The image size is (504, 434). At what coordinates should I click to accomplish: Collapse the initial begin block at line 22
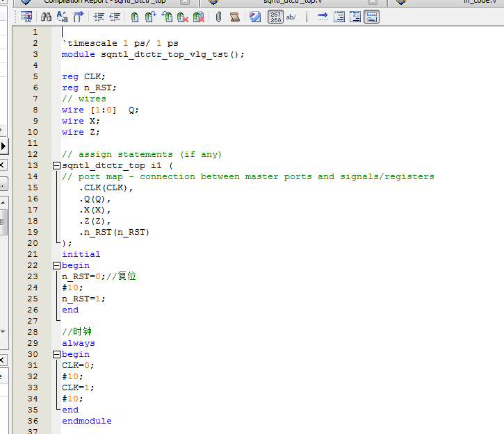pyautogui.click(x=56, y=266)
